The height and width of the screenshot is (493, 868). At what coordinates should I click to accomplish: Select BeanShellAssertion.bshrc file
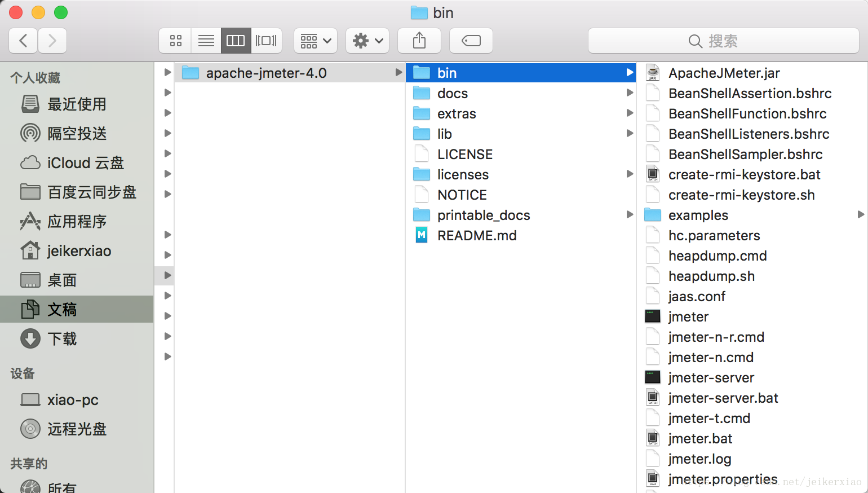point(752,93)
